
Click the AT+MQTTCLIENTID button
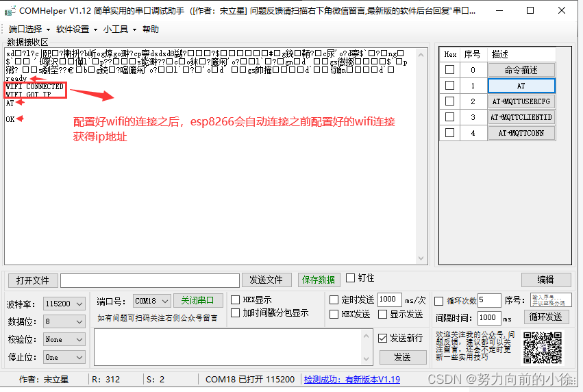click(521, 117)
